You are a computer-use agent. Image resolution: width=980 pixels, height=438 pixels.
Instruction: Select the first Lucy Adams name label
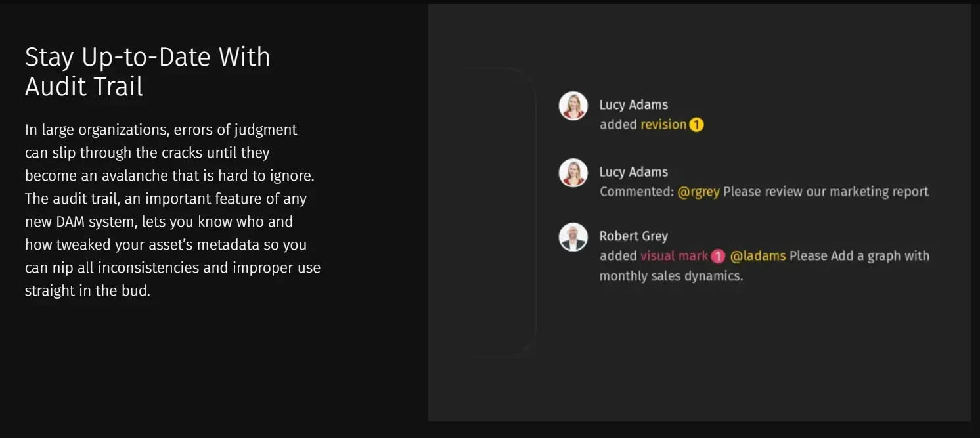point(634,105)
